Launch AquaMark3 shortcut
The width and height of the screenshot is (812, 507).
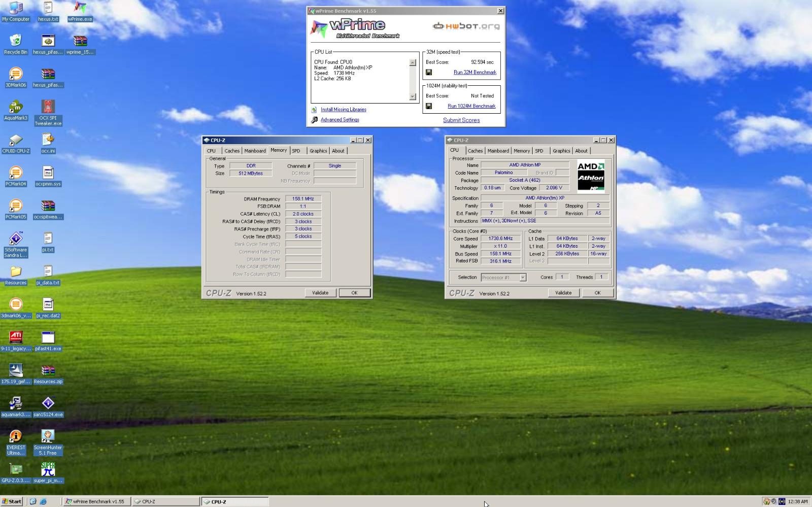[x=16, y=110]
